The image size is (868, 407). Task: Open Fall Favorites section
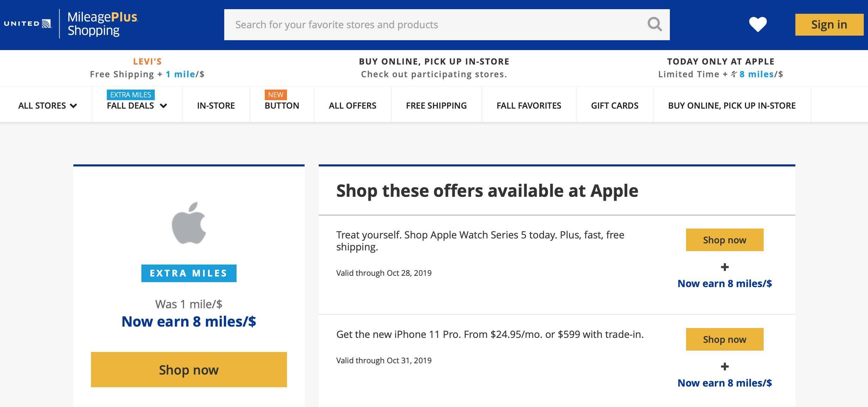point(529,105)
